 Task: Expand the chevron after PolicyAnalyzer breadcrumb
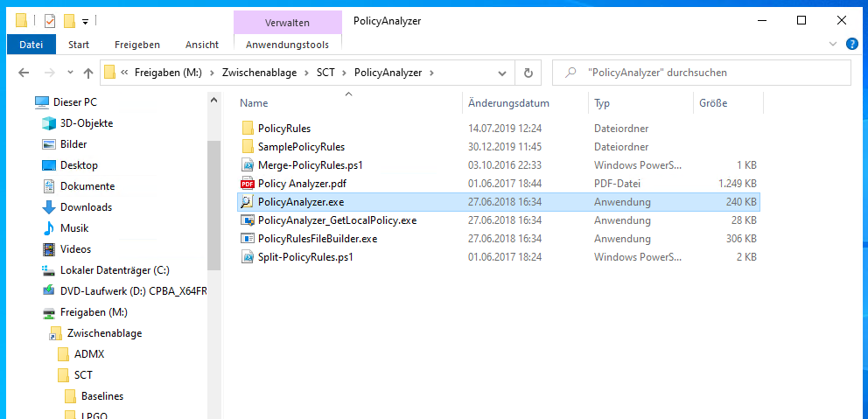432,73
